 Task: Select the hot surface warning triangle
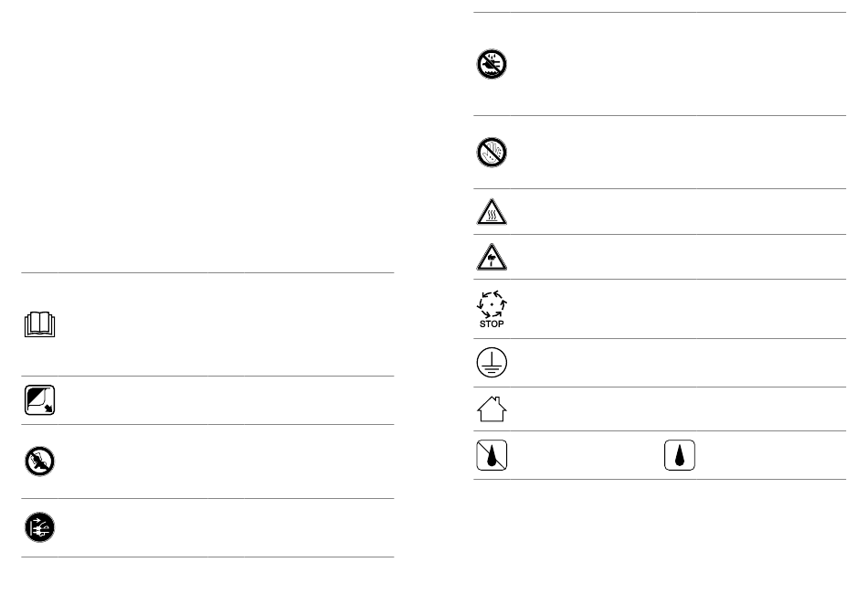[x=492, y=214]
